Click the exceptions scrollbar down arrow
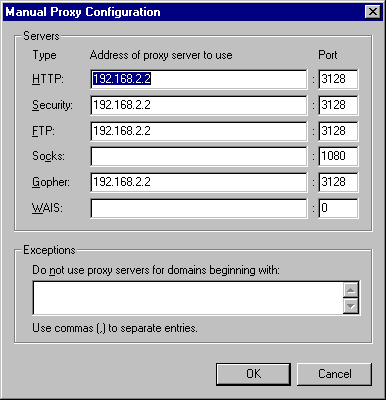This screenshot has width=386, height=400. click(351, 306)
